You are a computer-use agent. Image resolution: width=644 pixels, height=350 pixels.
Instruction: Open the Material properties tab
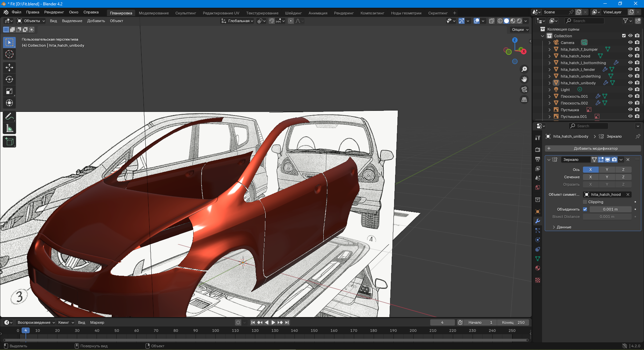tap(538, 268)
